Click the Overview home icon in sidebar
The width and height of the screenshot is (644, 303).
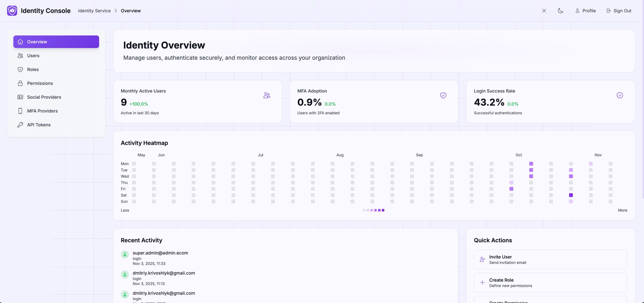[20, 41]
